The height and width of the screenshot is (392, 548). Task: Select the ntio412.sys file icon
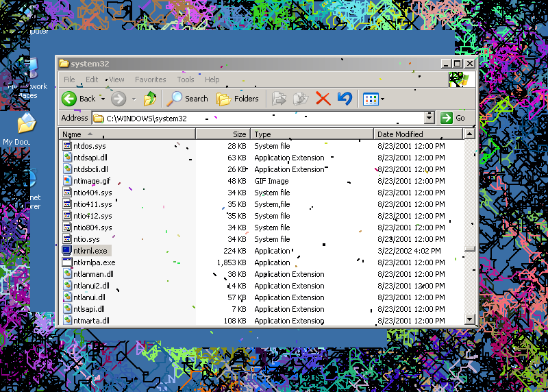point(67,215)
